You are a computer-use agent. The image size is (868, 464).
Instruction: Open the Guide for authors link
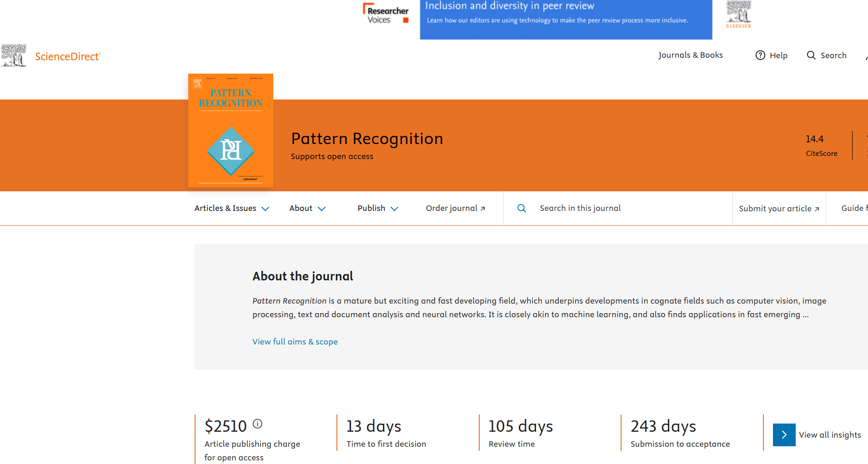point(854,208)
